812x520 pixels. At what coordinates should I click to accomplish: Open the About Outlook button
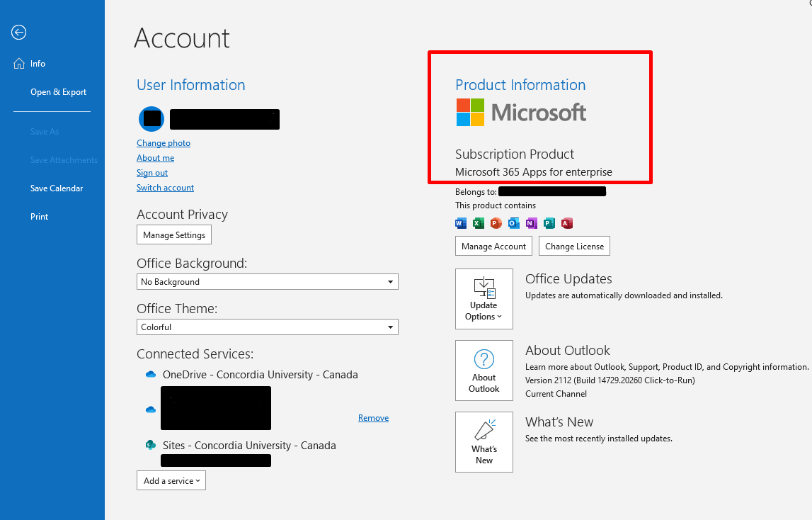[x=484, y=371]
